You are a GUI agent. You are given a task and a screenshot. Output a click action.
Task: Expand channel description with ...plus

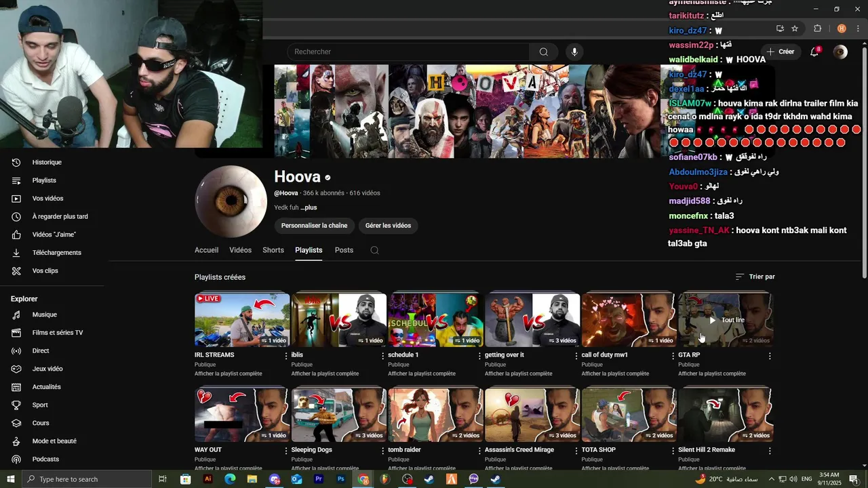tap(309, 207)
